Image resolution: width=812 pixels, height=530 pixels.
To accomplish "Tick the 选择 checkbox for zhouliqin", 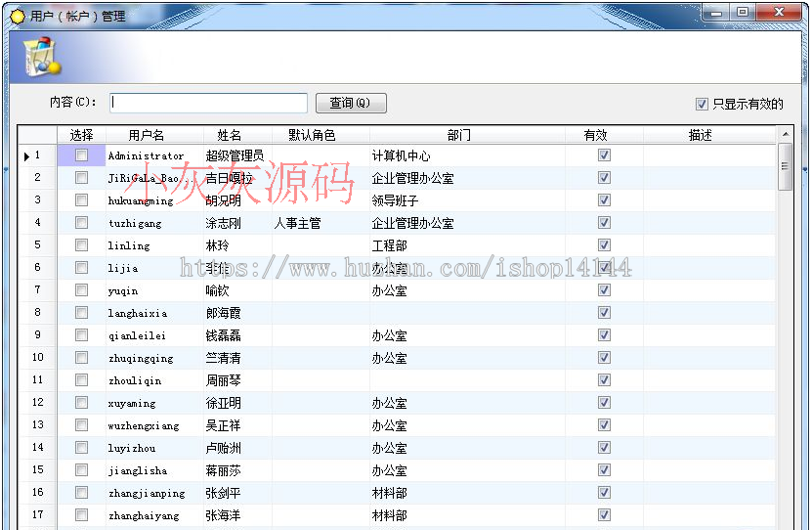I will coord(81,380).
